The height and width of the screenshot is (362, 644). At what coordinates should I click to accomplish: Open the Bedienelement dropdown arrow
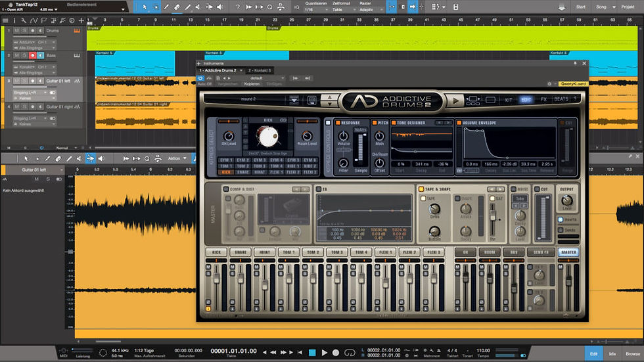(x=122, y=9)
